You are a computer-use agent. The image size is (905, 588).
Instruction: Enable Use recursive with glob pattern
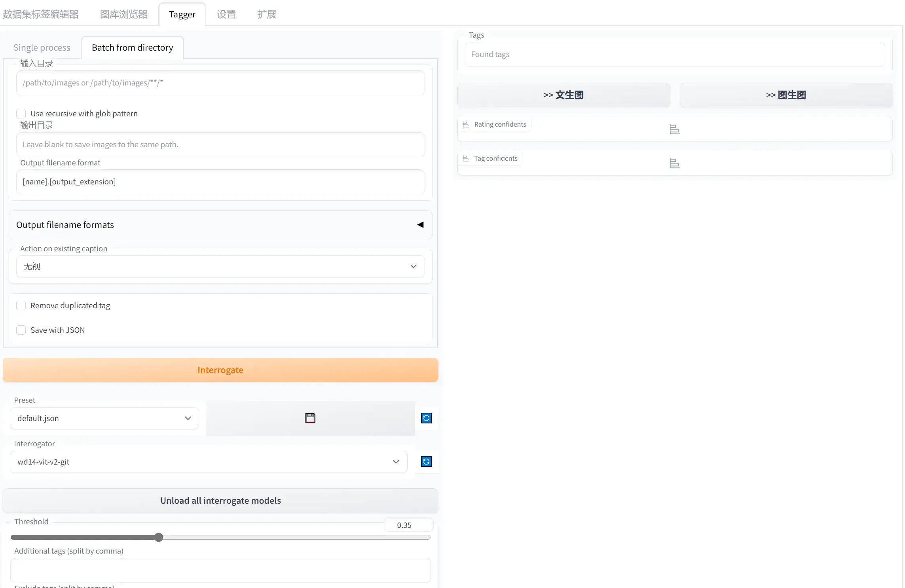click(x=21, y=114)
